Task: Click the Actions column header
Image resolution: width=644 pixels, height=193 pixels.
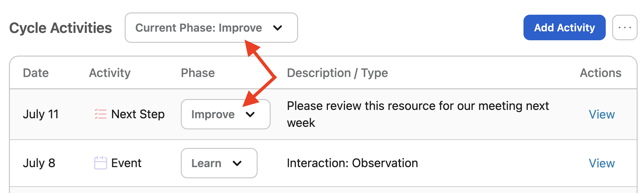Action: (x=601, y=73)
